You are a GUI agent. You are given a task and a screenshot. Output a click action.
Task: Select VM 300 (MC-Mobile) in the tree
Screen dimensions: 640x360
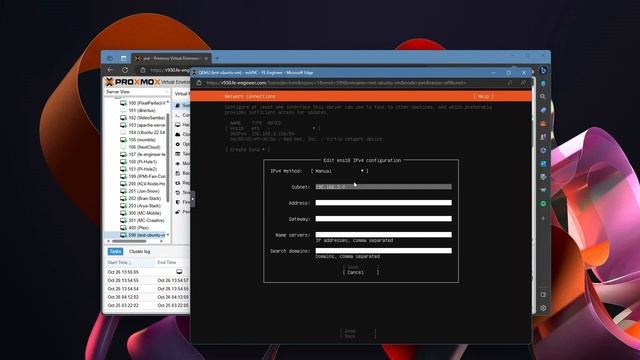pyautogui.click(x=140, y=213)
